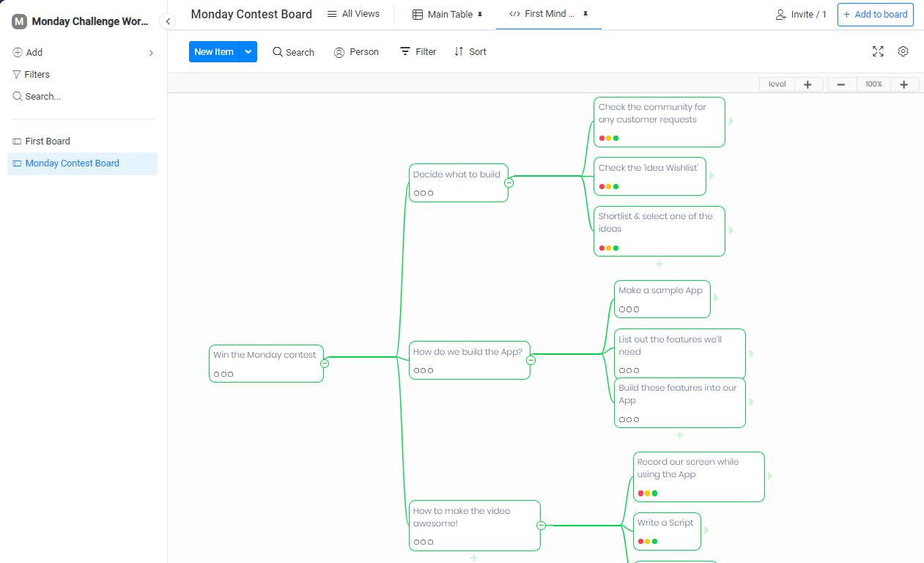Collapse How do we build the App branch
Screen dimensions: 924x563
click(x=531, y=360)
